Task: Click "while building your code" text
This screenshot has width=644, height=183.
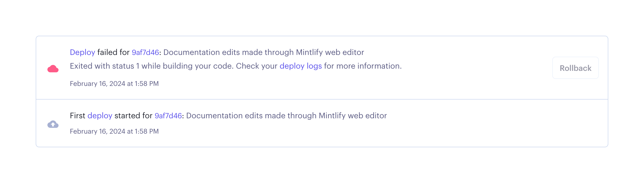Action: (x=187, y=66)
